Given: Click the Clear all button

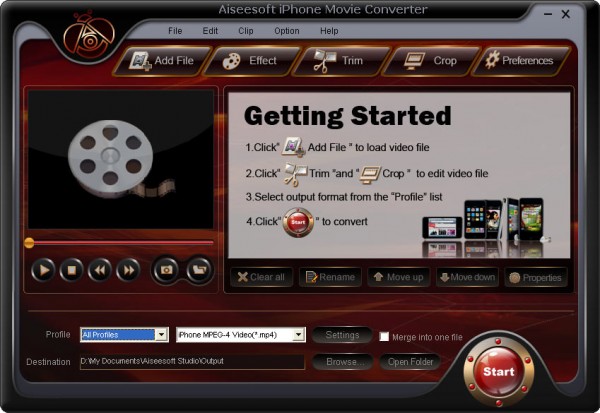Looking at the screenshot, I should pyautogui.click(x=262, y=277).
